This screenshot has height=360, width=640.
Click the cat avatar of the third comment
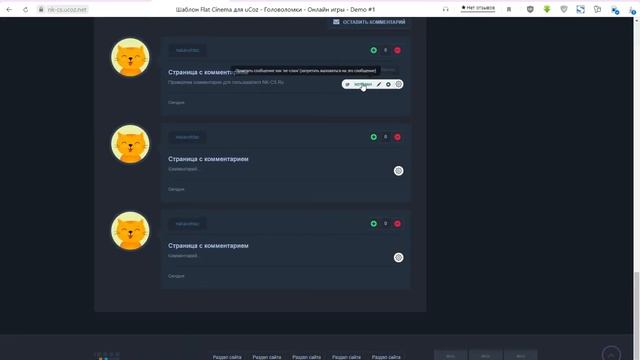(130, 231)
